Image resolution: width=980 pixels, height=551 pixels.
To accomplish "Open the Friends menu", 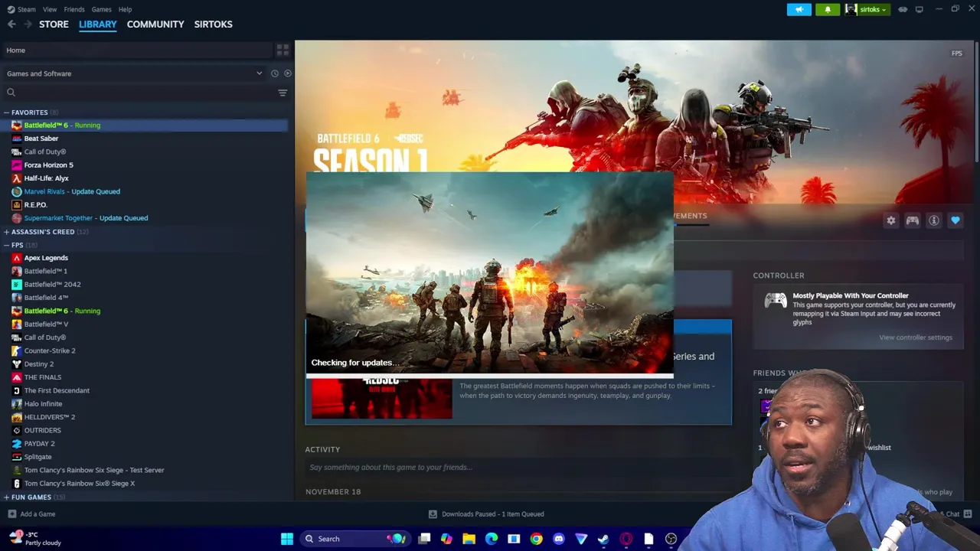I will [x=74, y=9].
